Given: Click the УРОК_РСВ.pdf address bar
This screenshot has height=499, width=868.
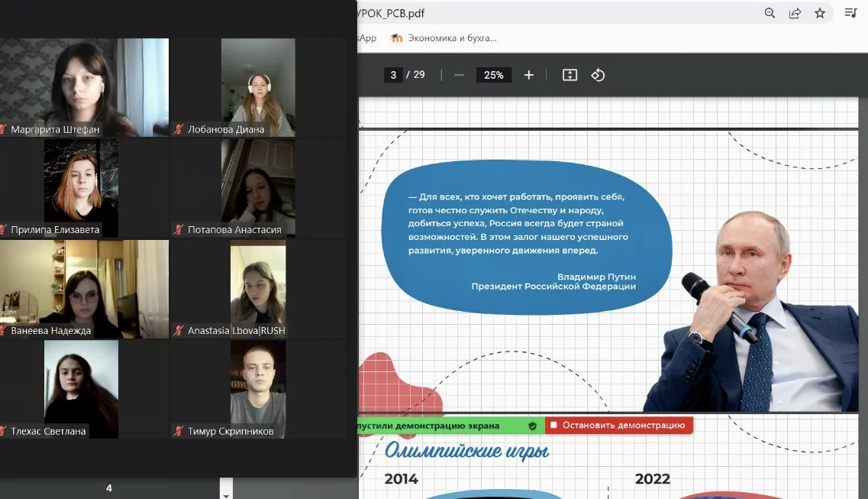Looking at the screenshot, I should click(553, 13).
